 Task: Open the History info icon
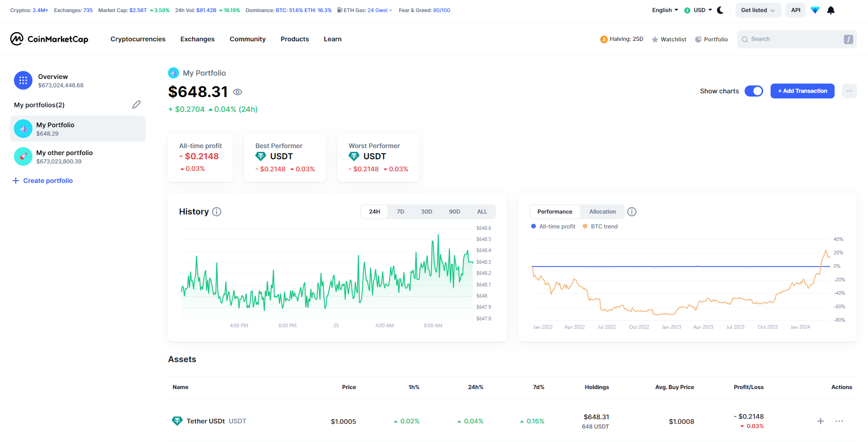(217, 212)
